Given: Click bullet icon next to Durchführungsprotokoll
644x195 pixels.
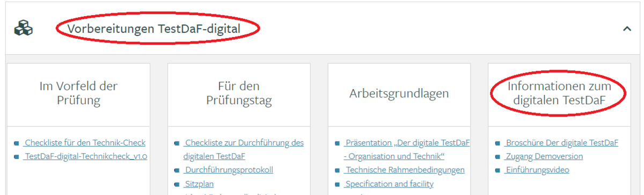Looking at the screenshot, I should (177, 171).
